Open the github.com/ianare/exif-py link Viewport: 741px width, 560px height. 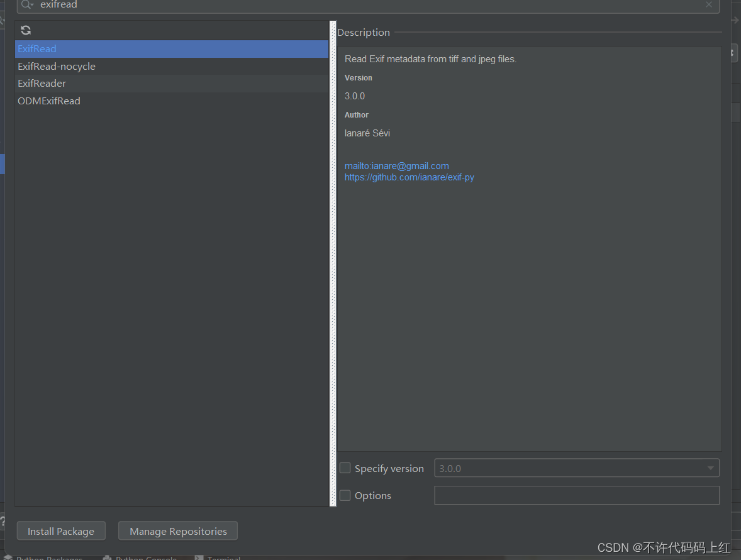409,177
